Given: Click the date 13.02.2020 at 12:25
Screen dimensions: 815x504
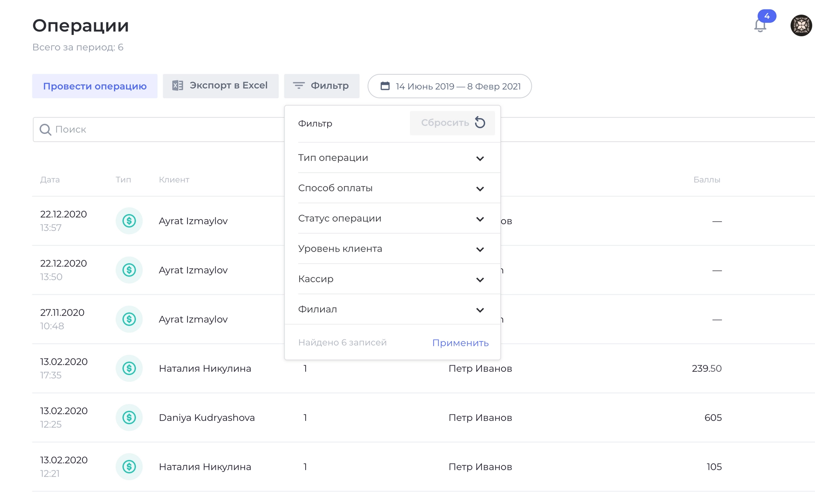Looking at the screenshot, I should (x=64, y=411).
